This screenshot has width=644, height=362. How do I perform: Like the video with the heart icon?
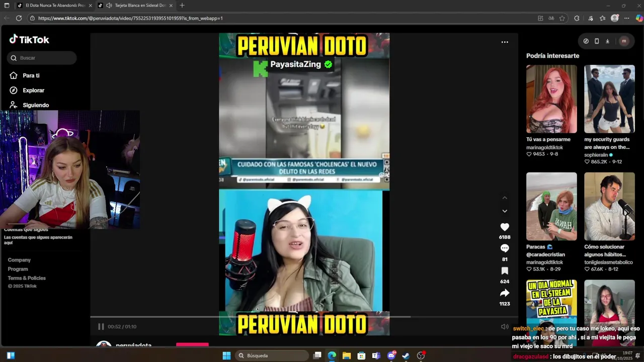(505, 227)
